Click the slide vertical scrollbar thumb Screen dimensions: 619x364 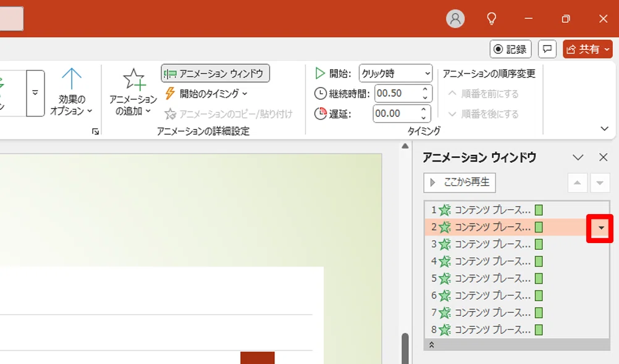[405, 349]
